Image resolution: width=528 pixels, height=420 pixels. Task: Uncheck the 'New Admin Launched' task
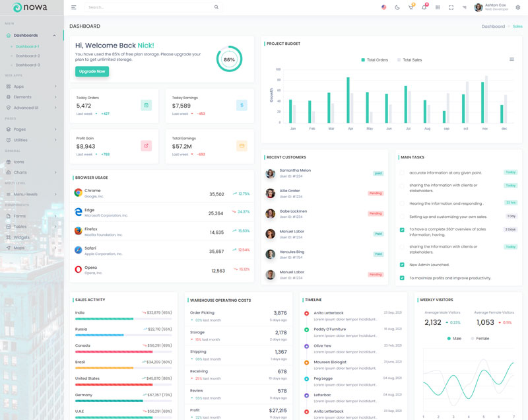(x=402, y=264)
